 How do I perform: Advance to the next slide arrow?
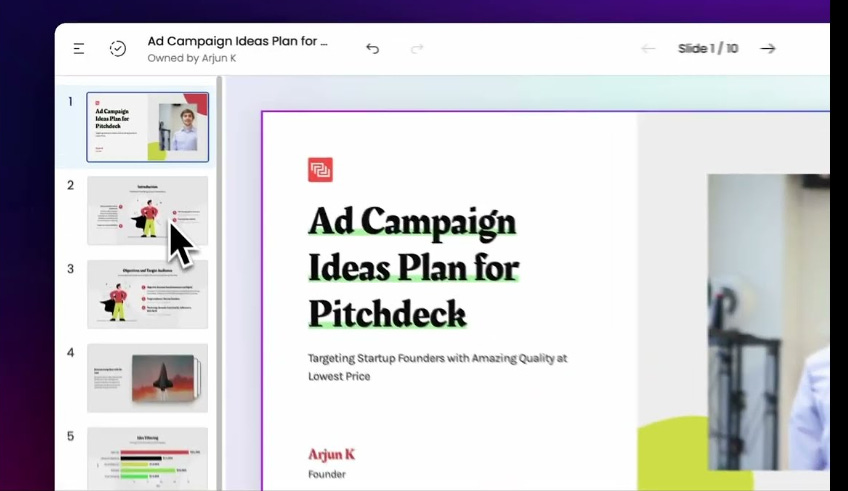point(767,49)
